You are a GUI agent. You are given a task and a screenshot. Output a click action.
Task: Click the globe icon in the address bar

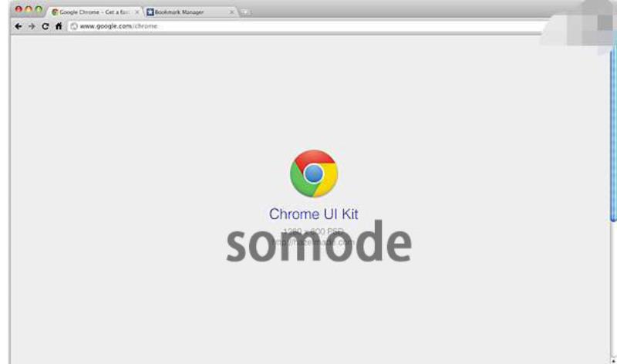[x=74, y=26]
